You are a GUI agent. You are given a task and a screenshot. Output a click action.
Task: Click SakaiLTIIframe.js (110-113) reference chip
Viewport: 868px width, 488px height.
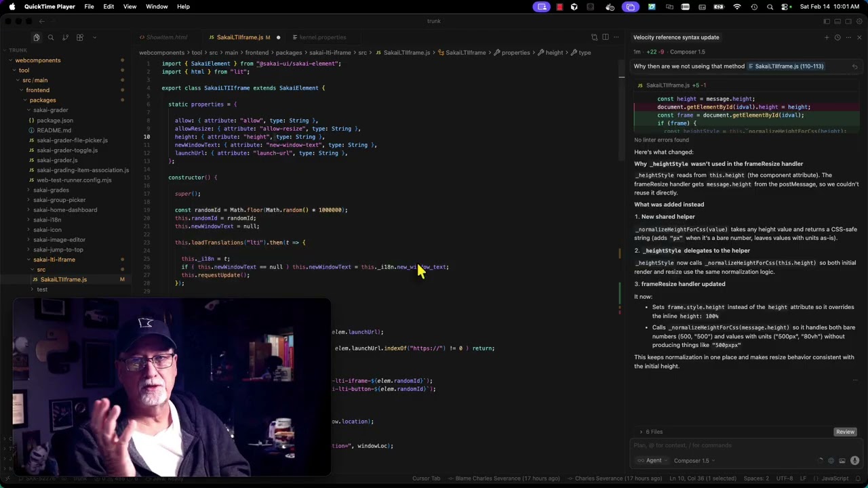click(785, 66)
